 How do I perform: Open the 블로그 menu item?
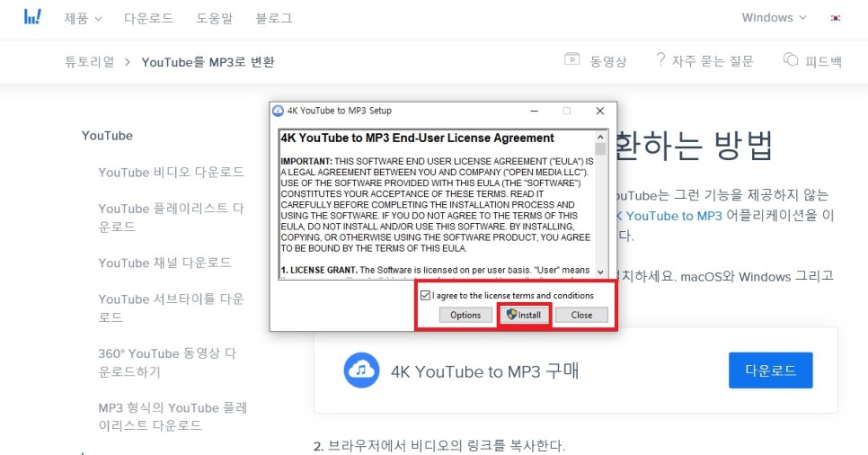click(274, 18)
